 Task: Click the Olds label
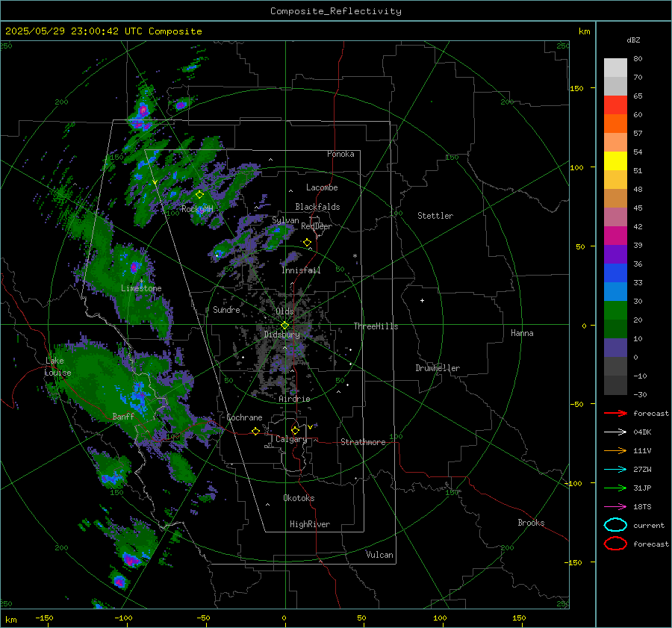(284, 311)
